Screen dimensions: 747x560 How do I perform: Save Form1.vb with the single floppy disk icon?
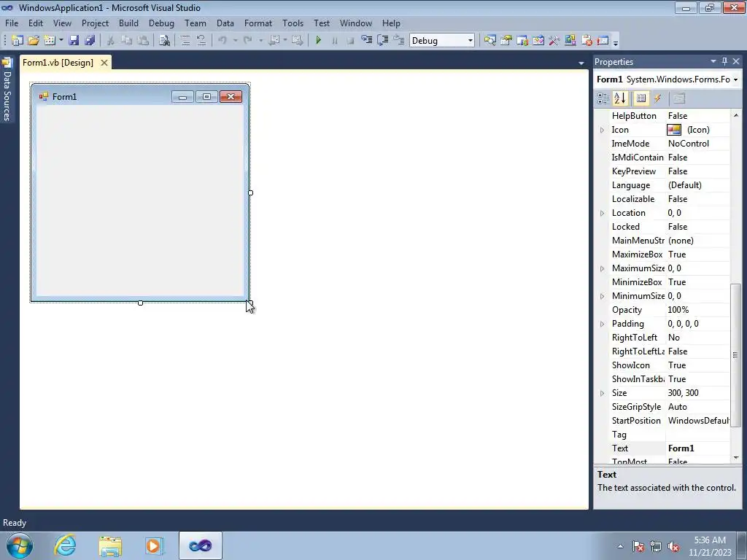click(74, 41)
